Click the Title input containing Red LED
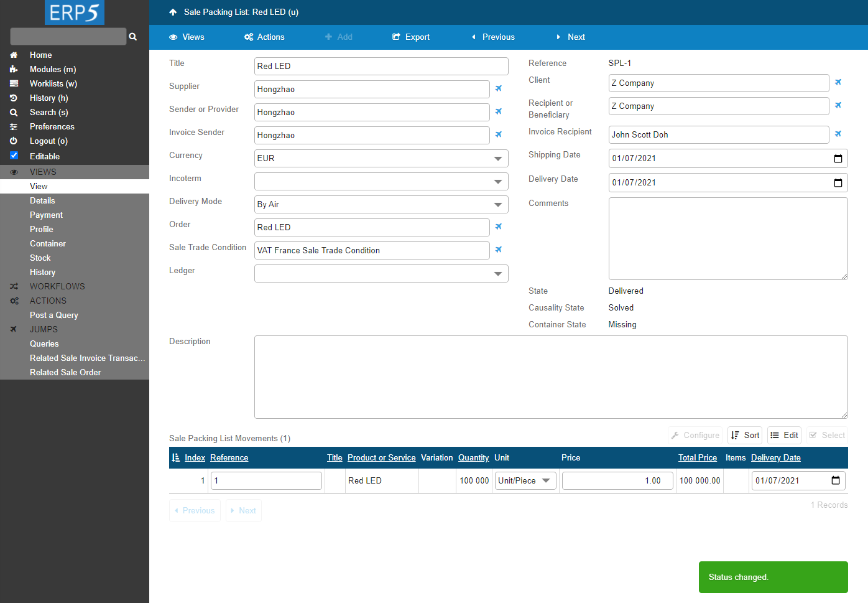The width and height of the screenshot is (868, 603). [x=381, y=66]
